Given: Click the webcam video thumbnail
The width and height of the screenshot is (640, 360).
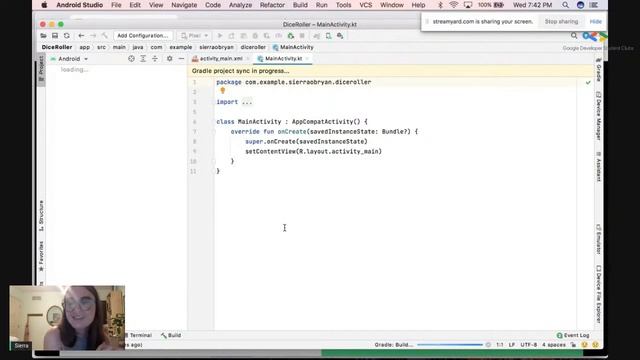Looking at the screenshot, I should [x=67, y=318].
